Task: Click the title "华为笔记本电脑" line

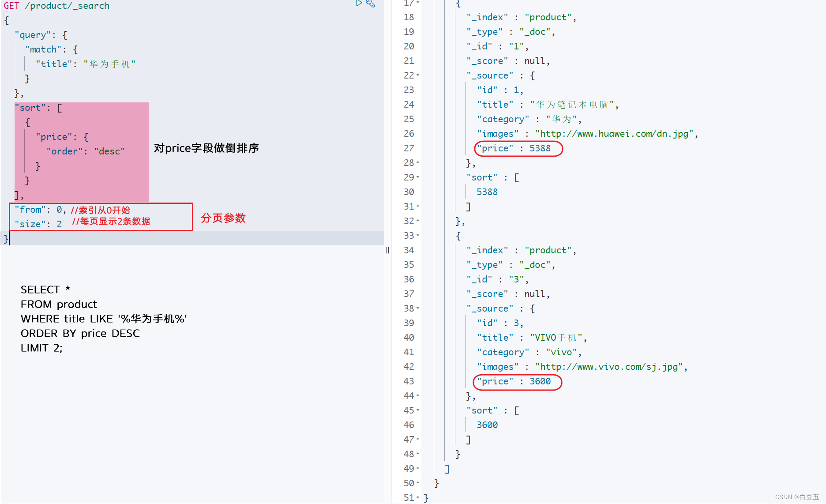Action: 548,105
